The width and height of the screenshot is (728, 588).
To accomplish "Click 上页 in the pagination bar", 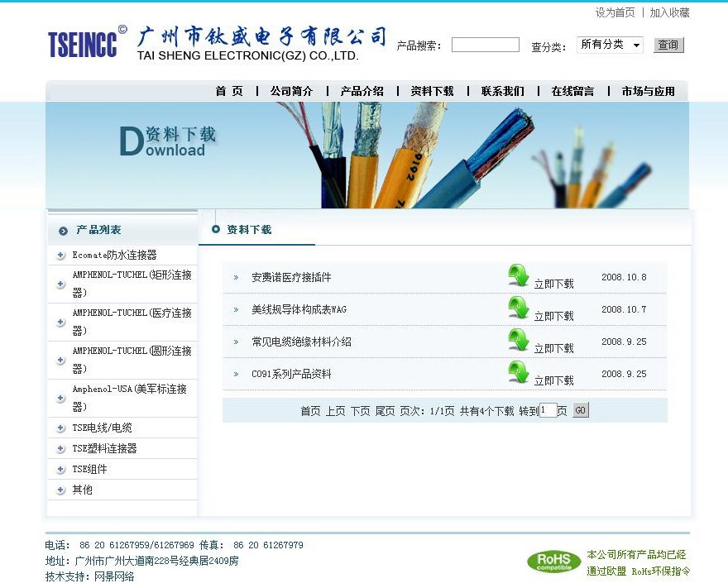I will [x=335, y=411].
